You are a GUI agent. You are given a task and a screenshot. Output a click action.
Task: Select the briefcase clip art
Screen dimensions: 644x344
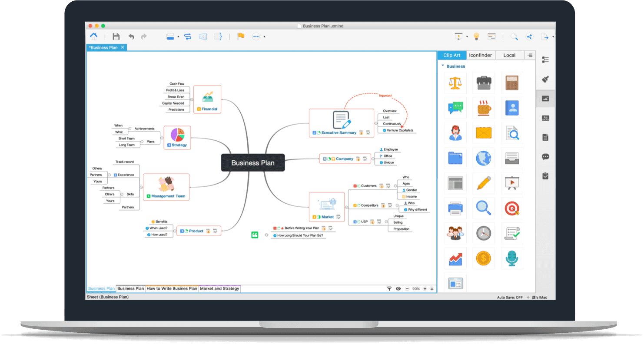click(x=484, y=83)
